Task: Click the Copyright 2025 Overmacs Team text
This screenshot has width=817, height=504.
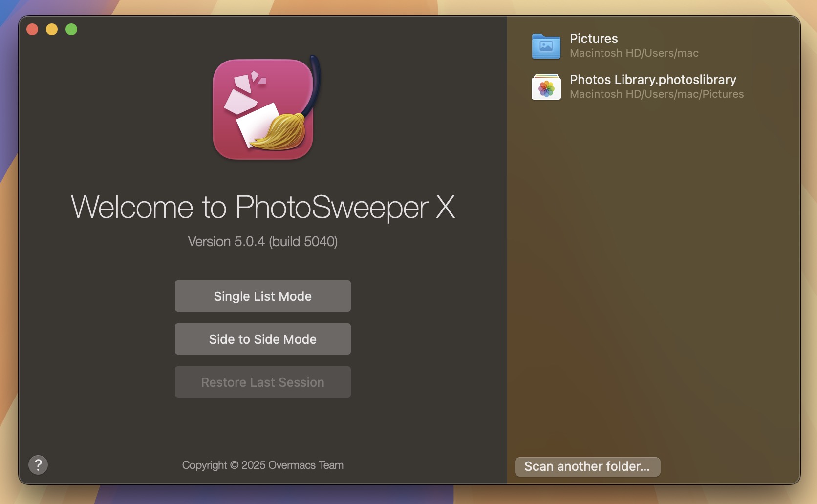Action: click(x=263, y=465)
